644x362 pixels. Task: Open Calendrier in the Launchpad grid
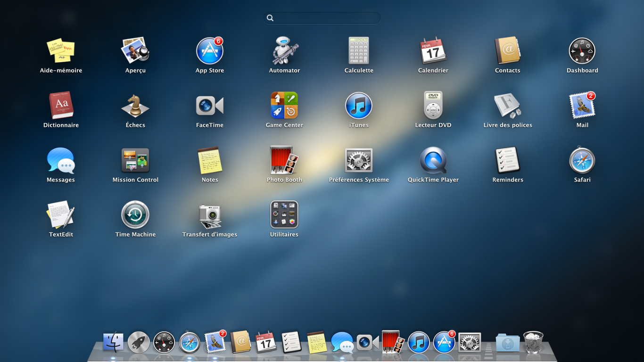coord(433,51)
